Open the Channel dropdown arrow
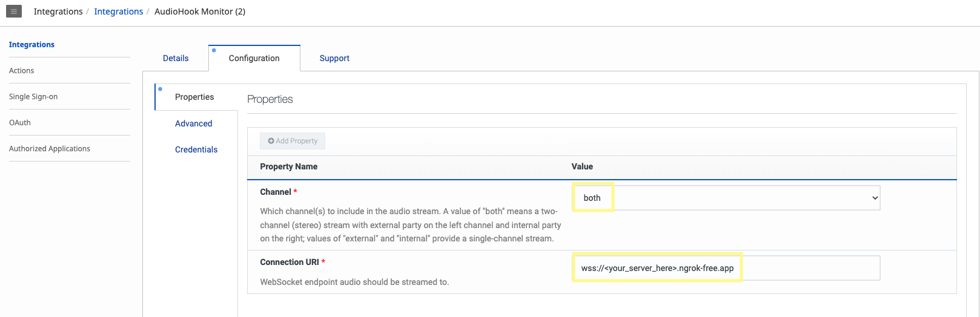 [874, 198]
